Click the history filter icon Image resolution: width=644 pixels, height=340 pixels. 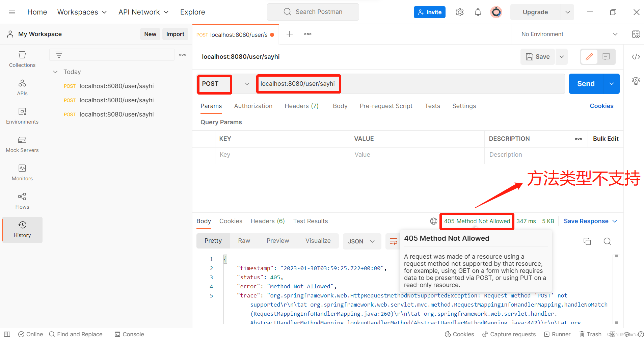[59, 55]
